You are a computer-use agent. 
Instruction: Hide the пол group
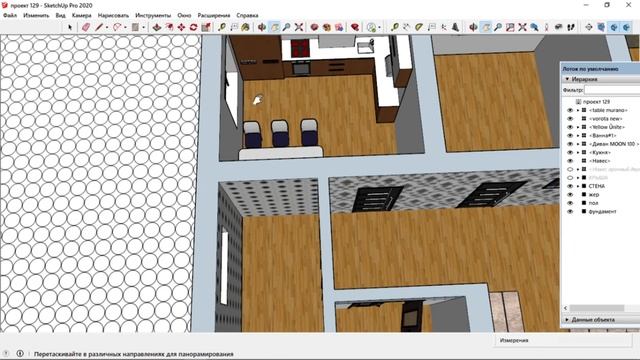570,203
